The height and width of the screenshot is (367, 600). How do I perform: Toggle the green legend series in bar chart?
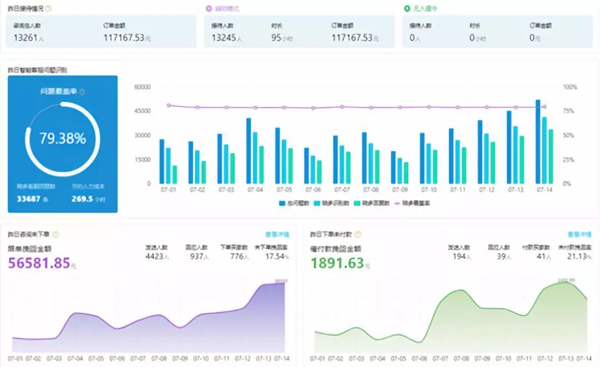(x=372, y=203)
